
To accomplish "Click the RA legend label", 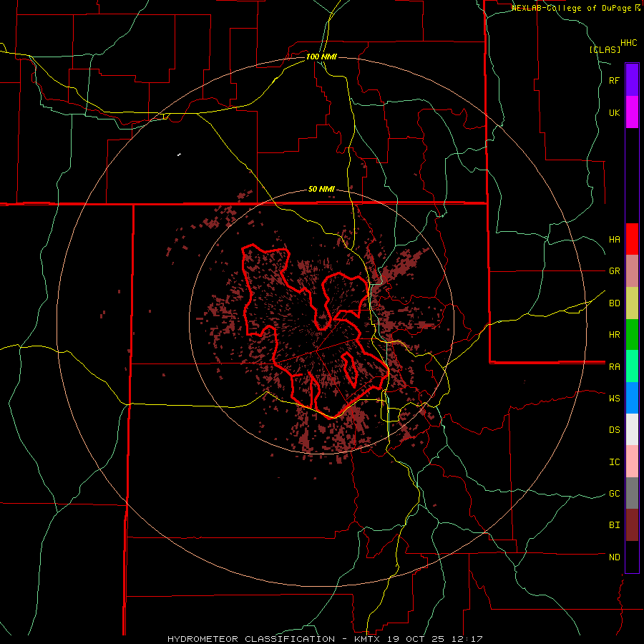I will [614, 366].
